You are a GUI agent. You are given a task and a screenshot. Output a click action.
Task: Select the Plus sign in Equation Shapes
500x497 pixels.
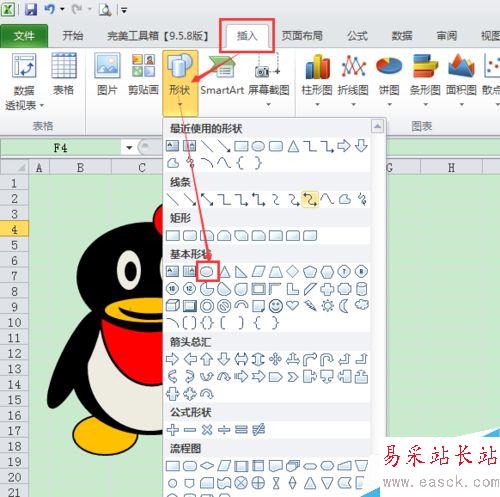173,430
